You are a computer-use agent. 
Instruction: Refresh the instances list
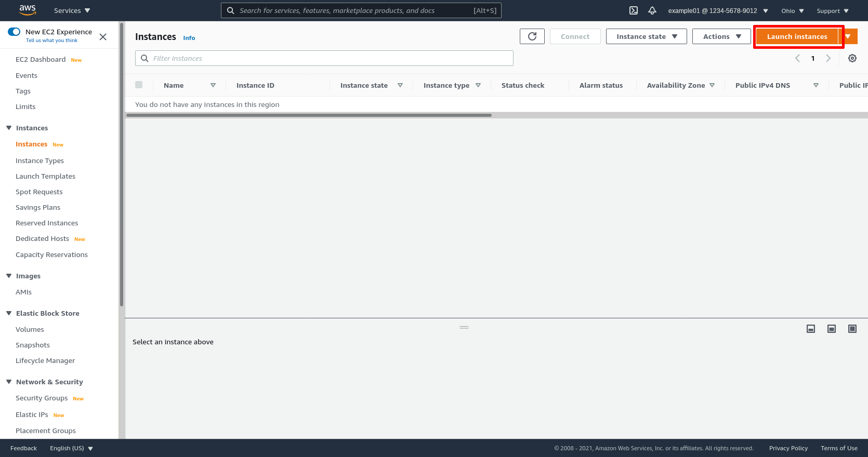pyautogui.click(x=532, y=36)
